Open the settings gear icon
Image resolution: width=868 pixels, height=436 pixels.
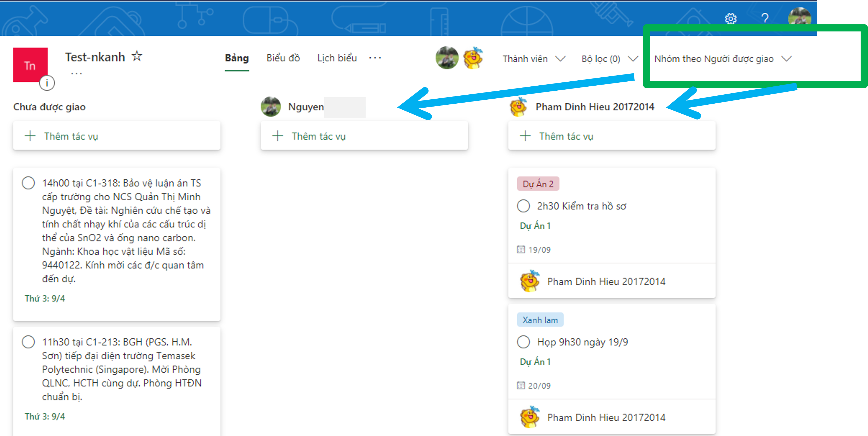click(x=730, y=19)
